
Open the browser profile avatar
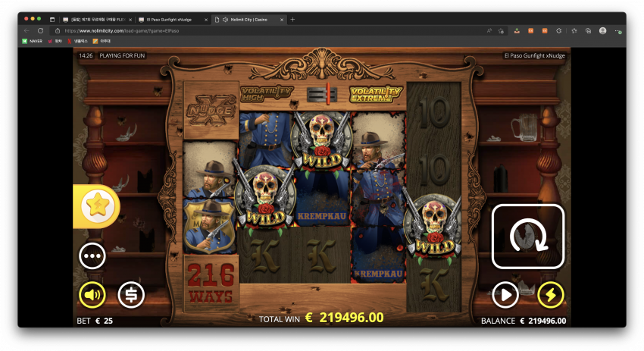[x=602, y=30]
